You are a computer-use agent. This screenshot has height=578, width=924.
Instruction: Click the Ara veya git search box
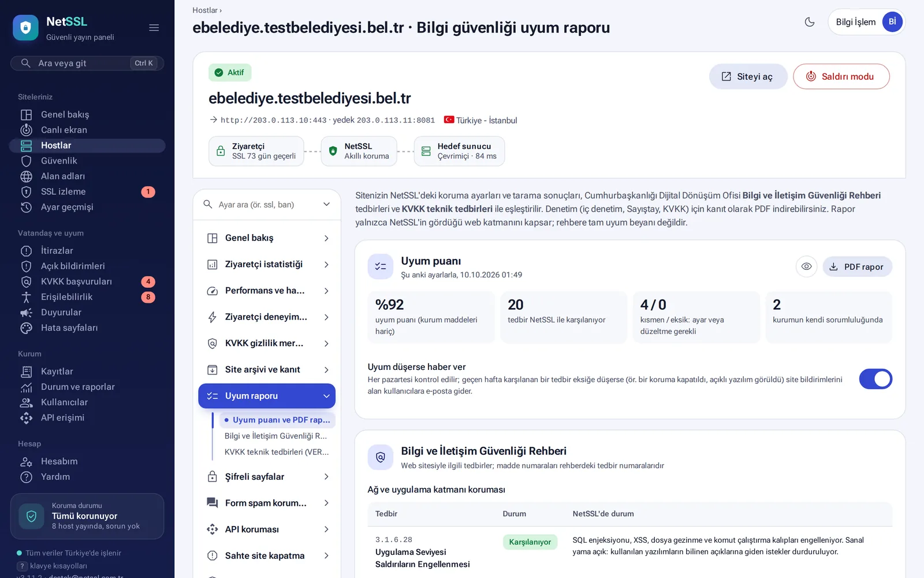(x=87, y=63)
